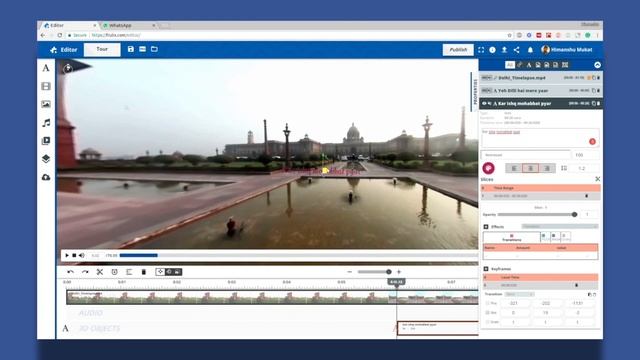Select left text alignment
640x360 pixels.
514,168
